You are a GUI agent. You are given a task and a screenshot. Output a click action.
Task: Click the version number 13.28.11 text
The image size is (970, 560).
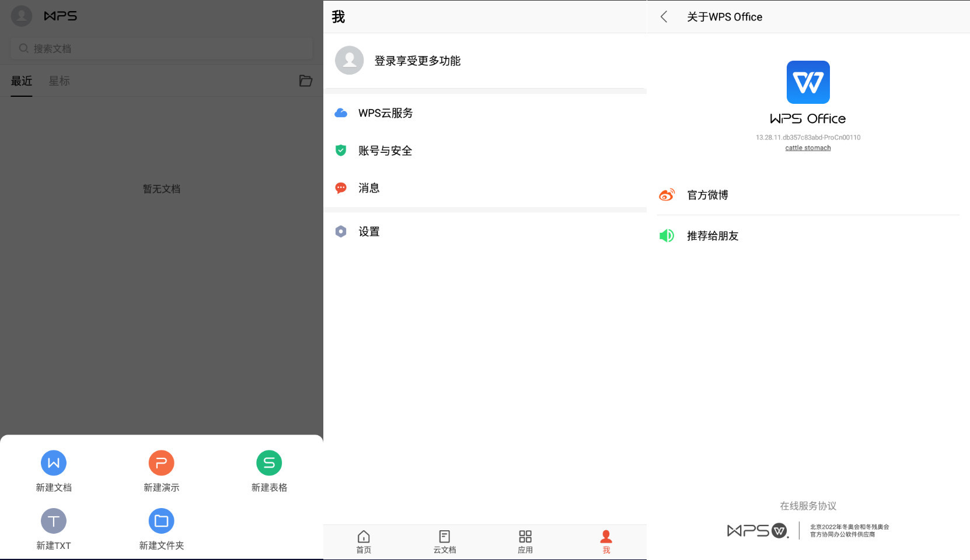pyautogui.click(x=808, y=138)
